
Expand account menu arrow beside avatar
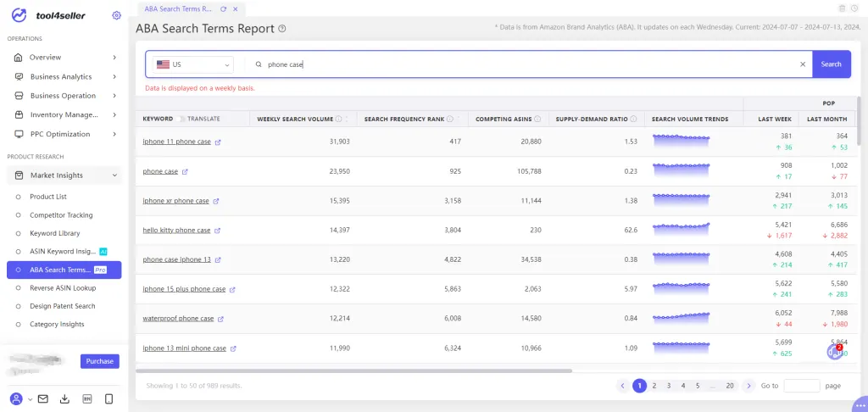[30, 399]
